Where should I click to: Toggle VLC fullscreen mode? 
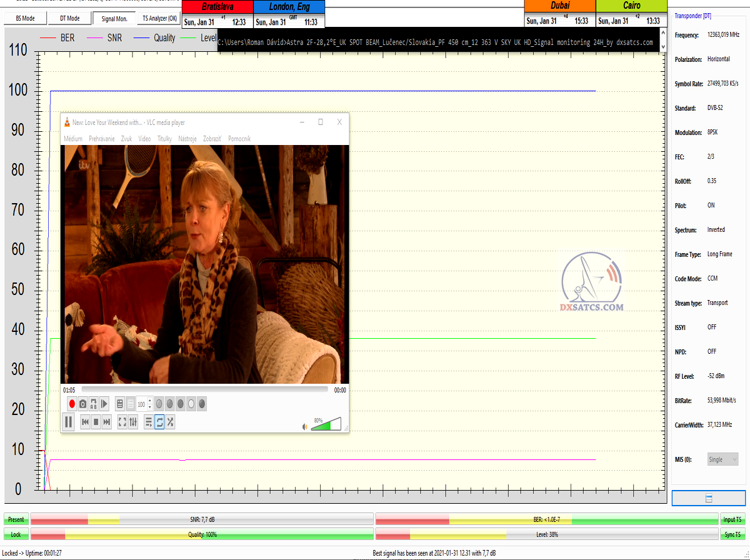point(122,422)
